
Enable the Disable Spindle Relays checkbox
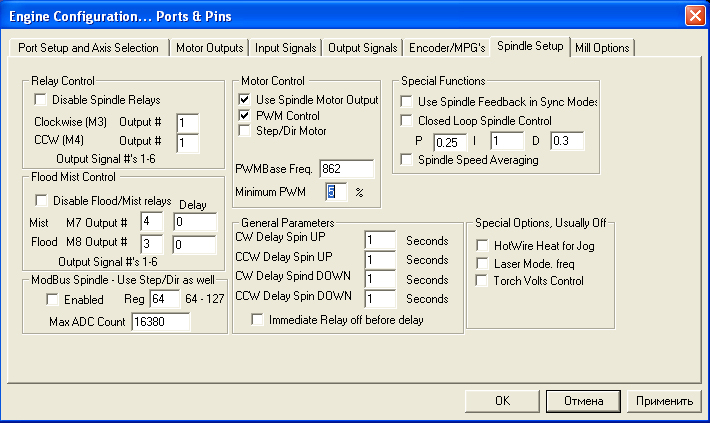coord(41,100)
